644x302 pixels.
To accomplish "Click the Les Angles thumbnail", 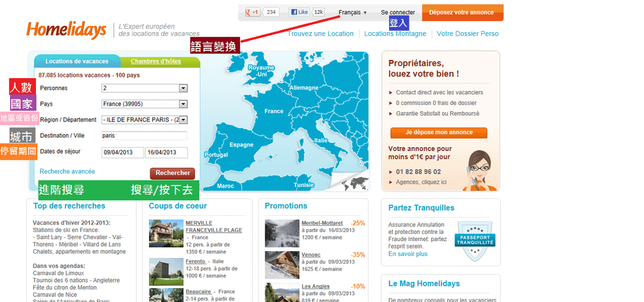I will coord(282,292).
